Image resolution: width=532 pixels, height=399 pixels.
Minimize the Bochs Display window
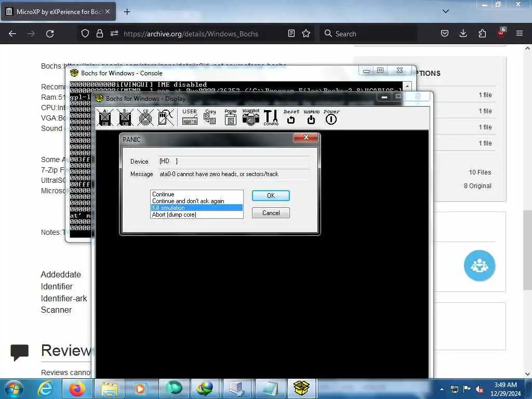coord(384,97)
